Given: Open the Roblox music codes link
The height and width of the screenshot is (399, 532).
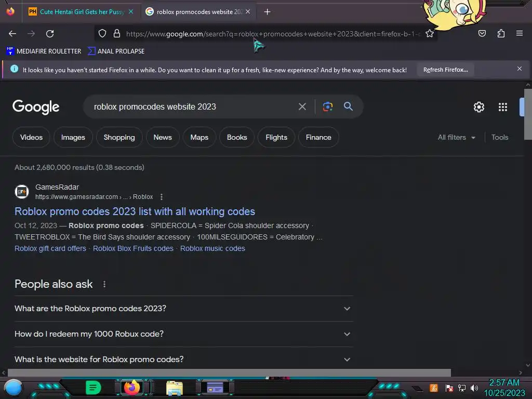Looking at the screenshot, I should 212,248.
